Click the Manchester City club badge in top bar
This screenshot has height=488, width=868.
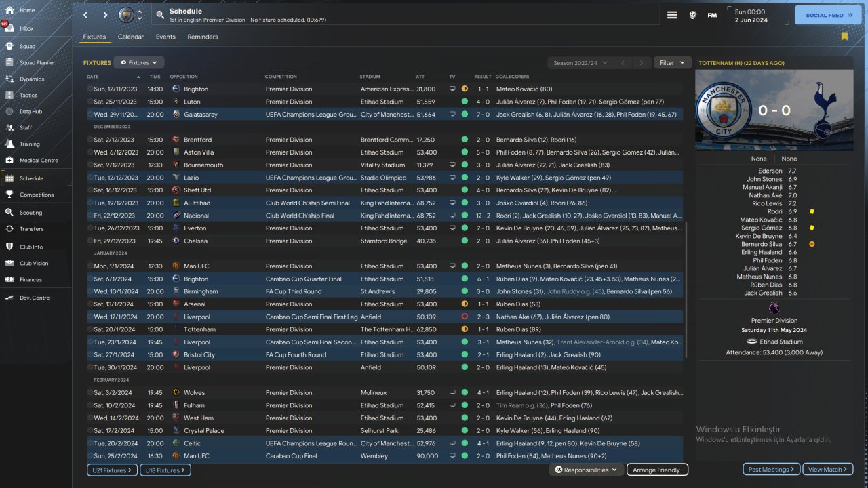(x=126, y=15)
